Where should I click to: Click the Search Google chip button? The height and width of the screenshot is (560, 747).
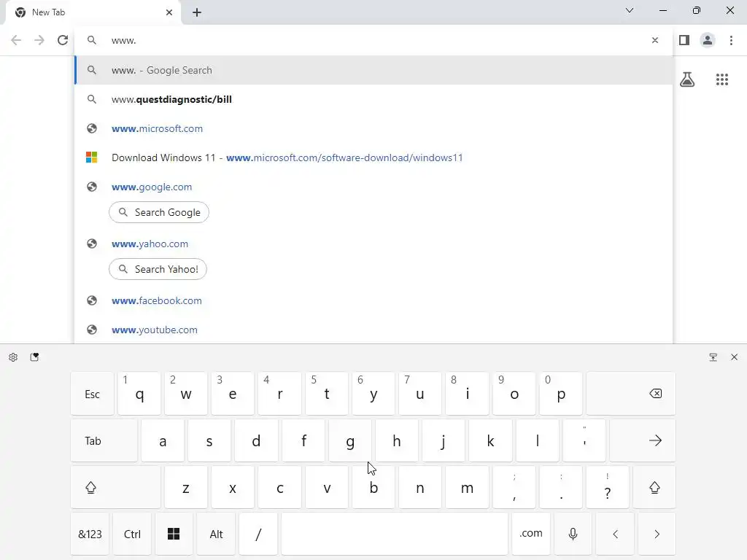click(159, 212)
